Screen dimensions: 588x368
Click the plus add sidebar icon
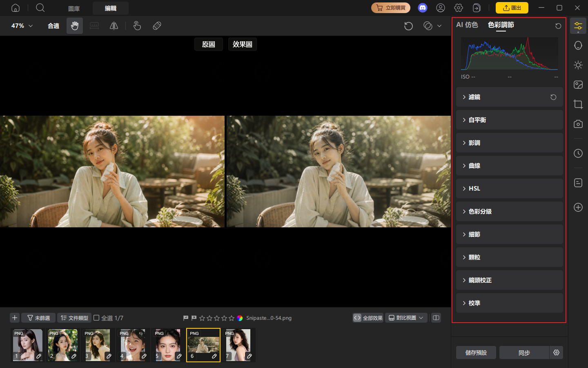click(x=578, y=207)
